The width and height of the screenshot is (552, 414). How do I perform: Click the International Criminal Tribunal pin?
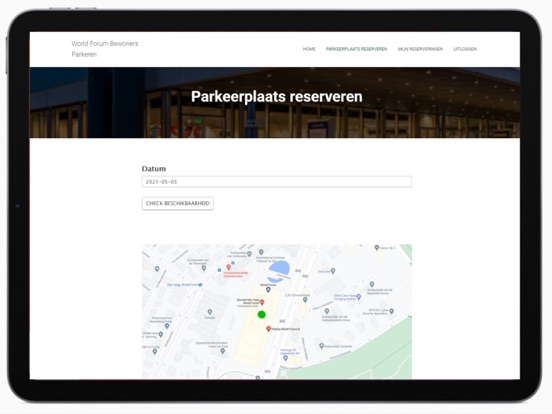point(261,252)
